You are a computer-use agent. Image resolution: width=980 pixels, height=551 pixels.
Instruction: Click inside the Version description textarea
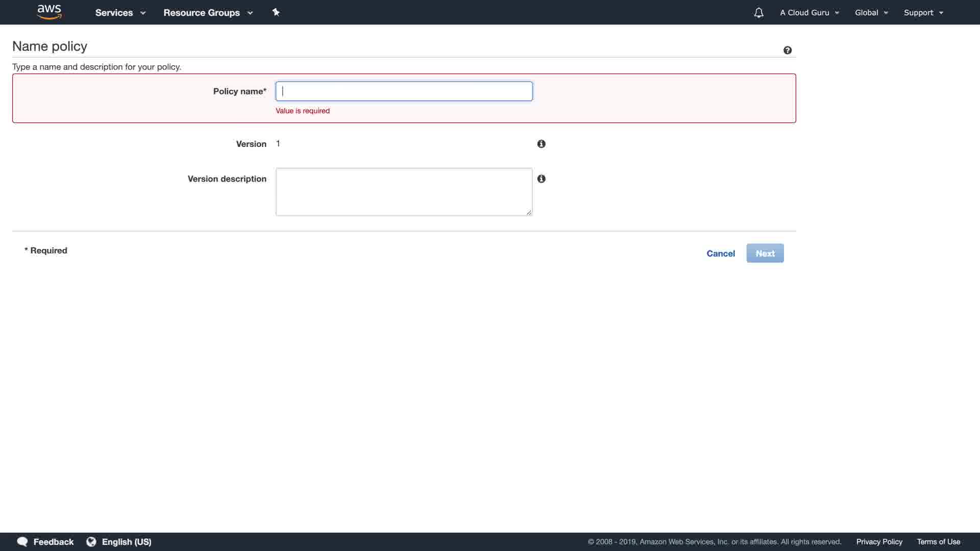point(404,192)
